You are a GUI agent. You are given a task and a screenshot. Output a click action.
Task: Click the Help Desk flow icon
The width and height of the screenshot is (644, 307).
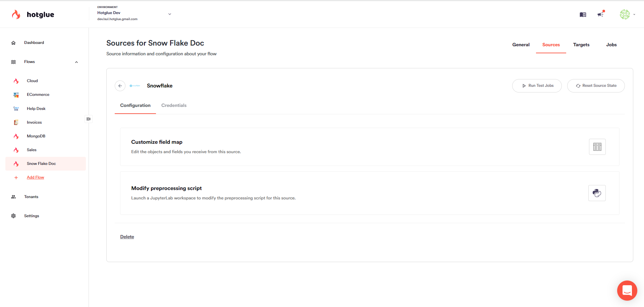tap(16, 109)
